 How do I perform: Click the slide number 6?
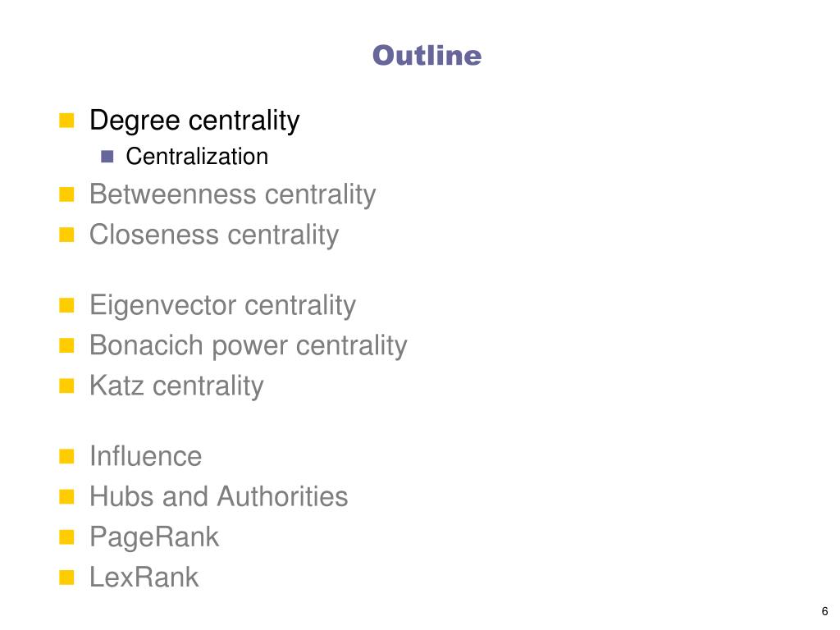(x=824, y=611)
